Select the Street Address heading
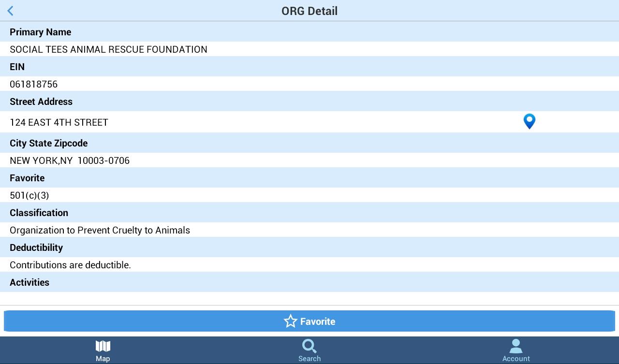The image size is (619, 364). [x=41, y=102]
